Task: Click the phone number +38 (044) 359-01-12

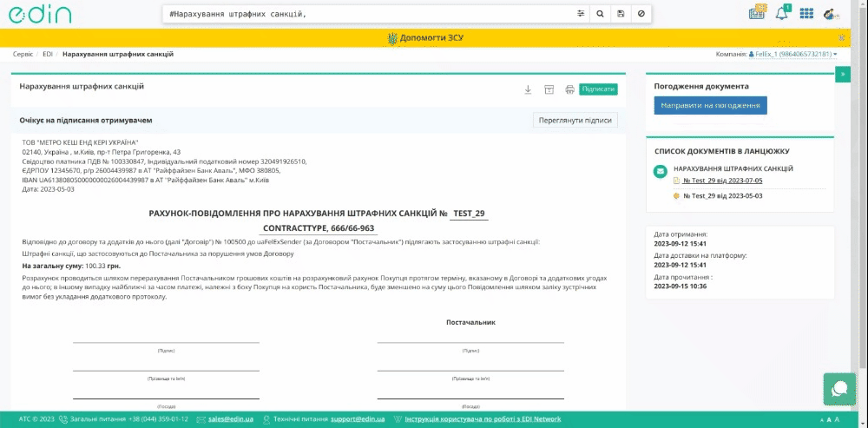Action: (x=158, y=419)
